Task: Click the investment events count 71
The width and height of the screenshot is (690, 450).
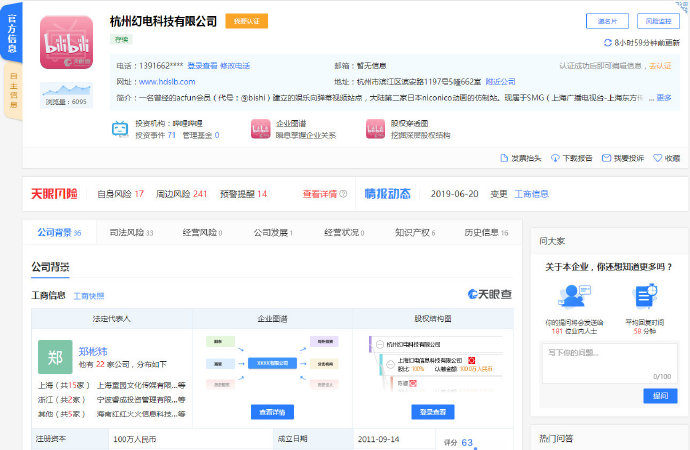Action: coord(171,135)
